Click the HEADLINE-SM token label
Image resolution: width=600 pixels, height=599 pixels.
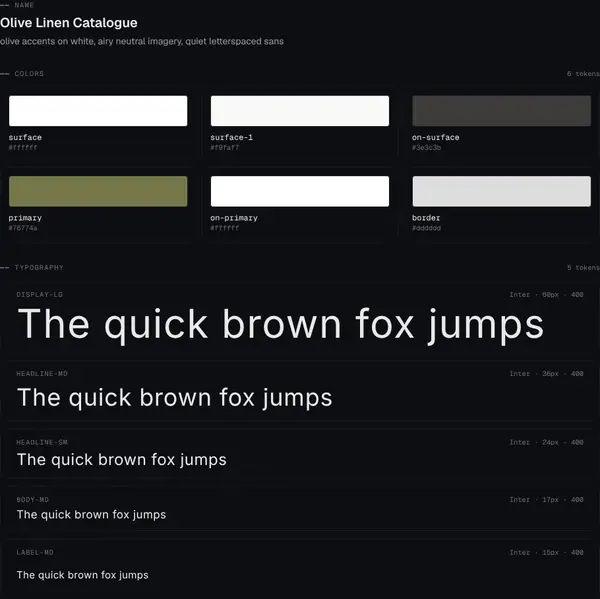42,442
